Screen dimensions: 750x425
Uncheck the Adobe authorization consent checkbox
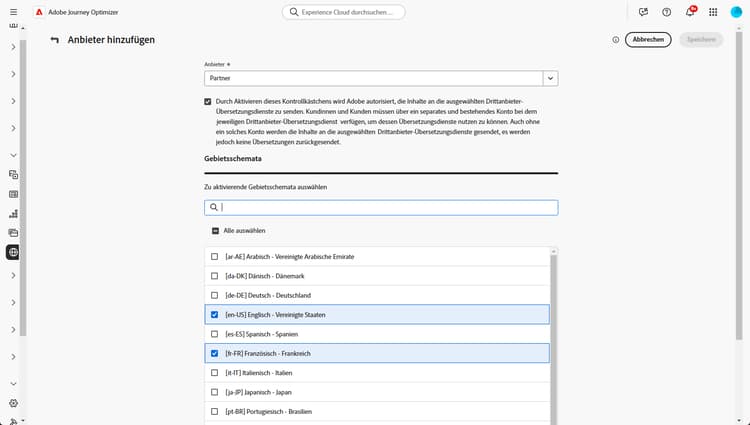pos(208,102)
